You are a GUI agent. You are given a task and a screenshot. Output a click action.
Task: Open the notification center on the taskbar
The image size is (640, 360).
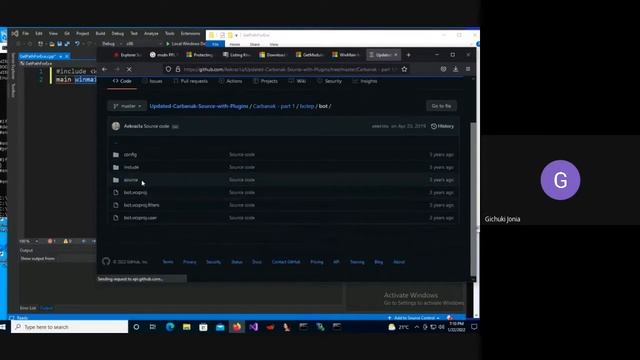pyautogui.click(x=474, y=327)
